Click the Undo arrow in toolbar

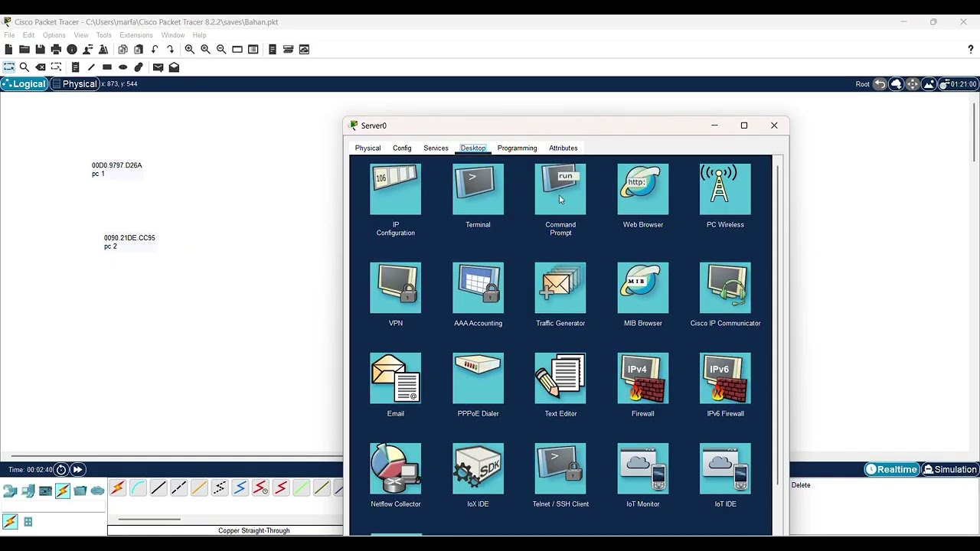tap(155, 49)
